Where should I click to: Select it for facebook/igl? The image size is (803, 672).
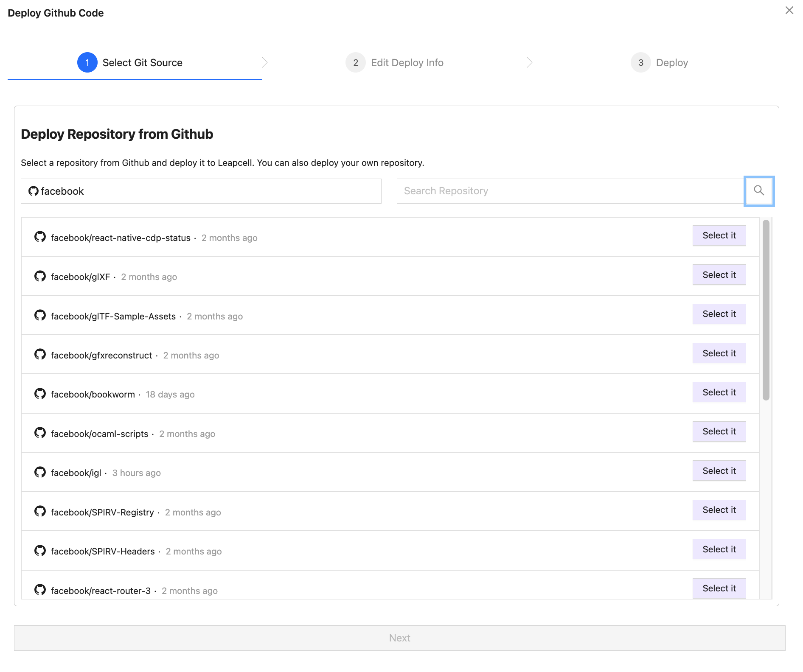coord(719,471)
